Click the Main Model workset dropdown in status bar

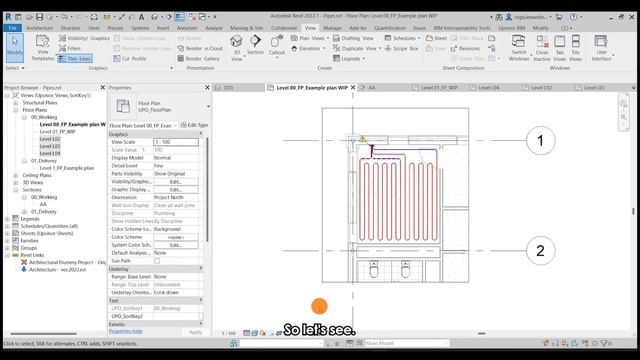(x=407, y=343)
